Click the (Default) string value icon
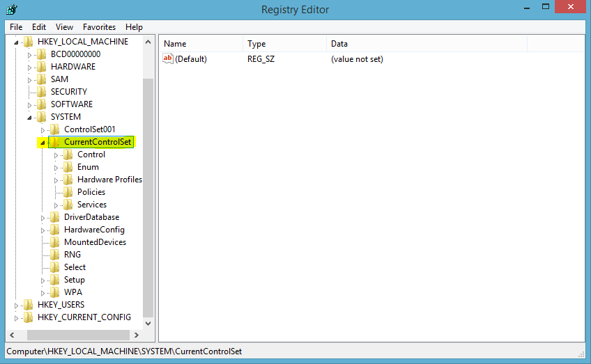Screen dimensions: 591x364 [168, 58]
